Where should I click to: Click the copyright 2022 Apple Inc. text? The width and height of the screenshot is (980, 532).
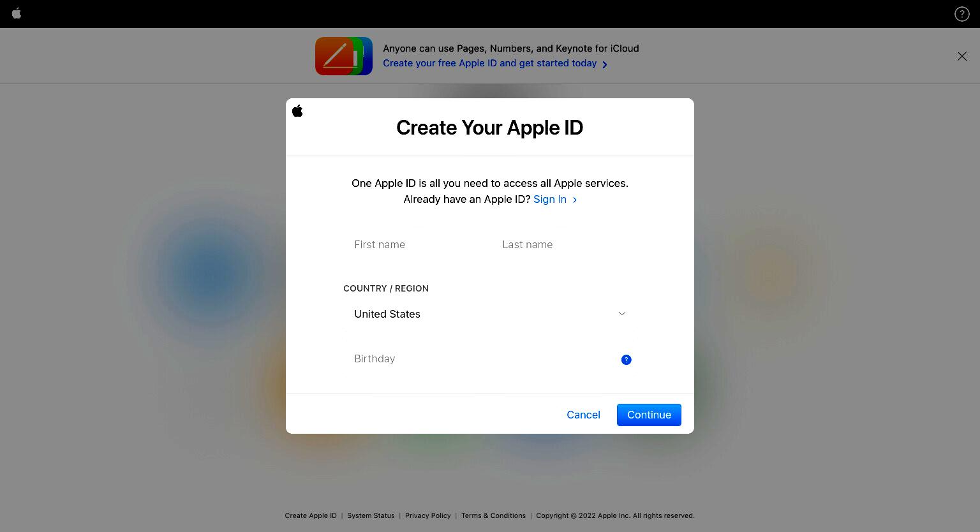(615, 515)
